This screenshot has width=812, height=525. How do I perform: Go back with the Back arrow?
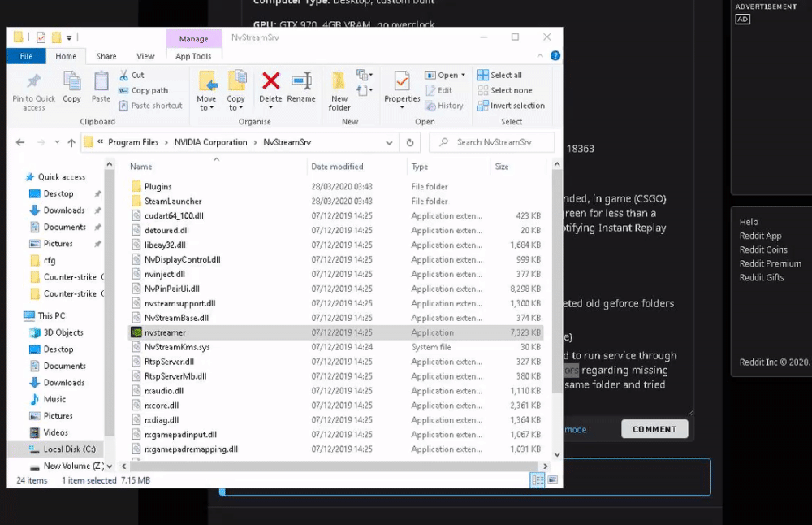(x=20, y=142)
